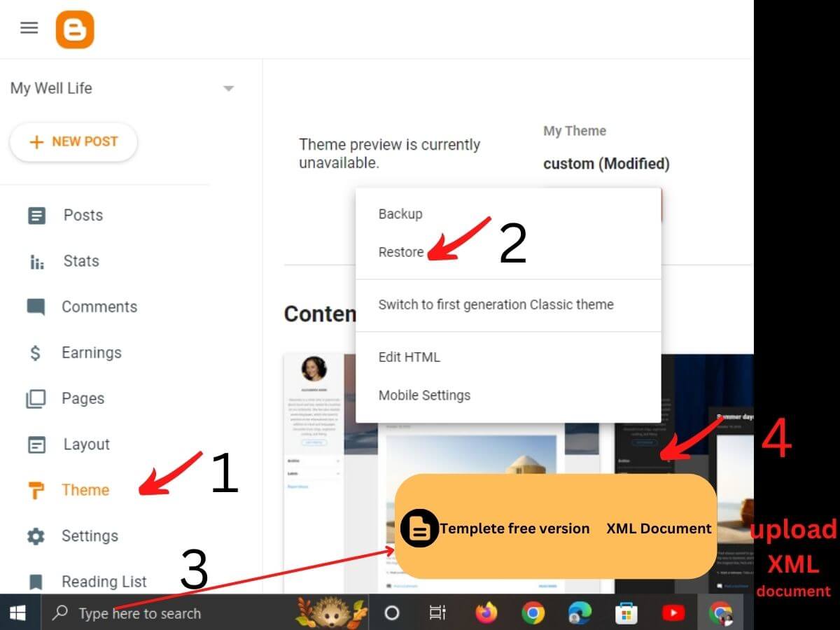Select the Theme icon in the sidebar
The width and height of the screenshot is (840, 630).
point(36,490)
